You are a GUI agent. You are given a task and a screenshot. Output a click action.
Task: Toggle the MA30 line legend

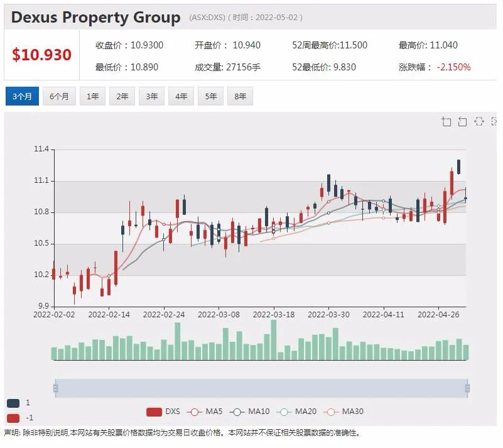(x=343, y=412)
